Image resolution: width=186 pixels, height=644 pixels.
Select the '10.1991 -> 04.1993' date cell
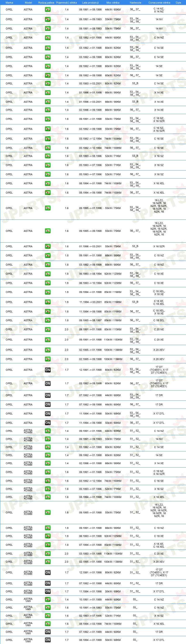tap(90, 608)
